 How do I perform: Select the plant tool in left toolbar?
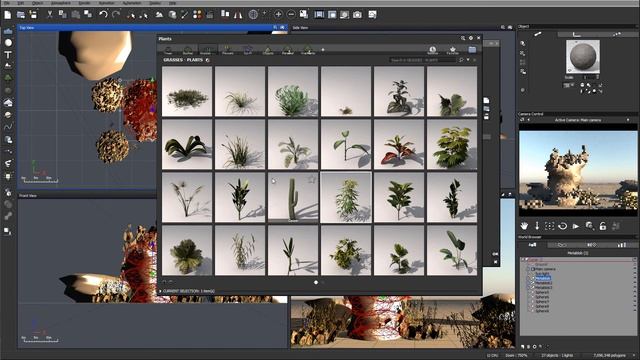pos(8,78)
